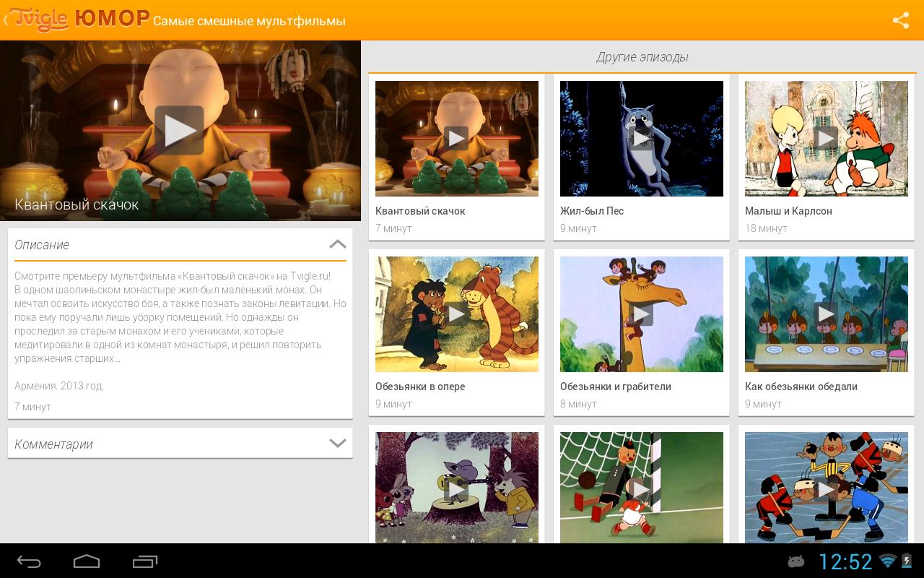Viewport: 924px width, 578px height.
Task: Tap Android home navigation button
Action: pyautogui.click(x=87, y=561)
